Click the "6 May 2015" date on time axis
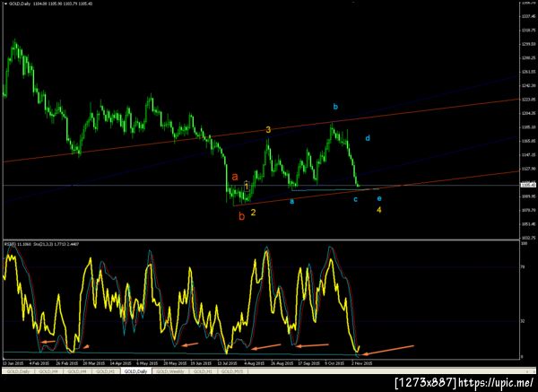Screen dimensions: 538x392 coord(147,363)
